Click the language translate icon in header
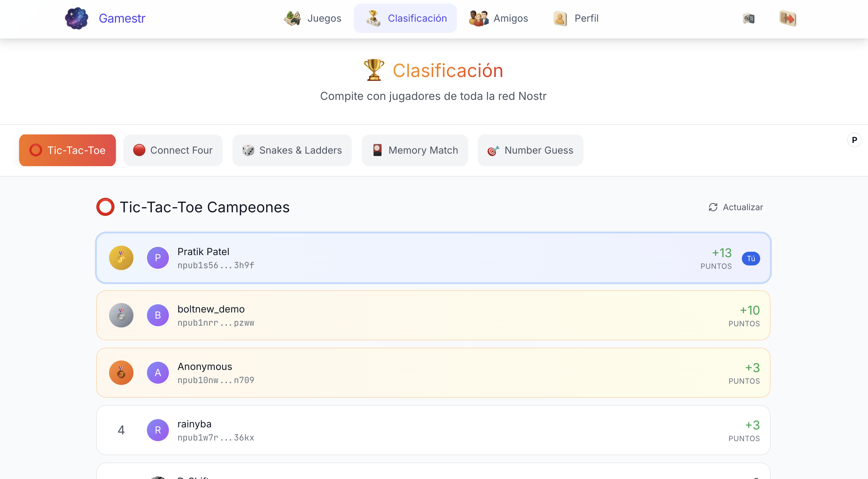 click(748, 18)
